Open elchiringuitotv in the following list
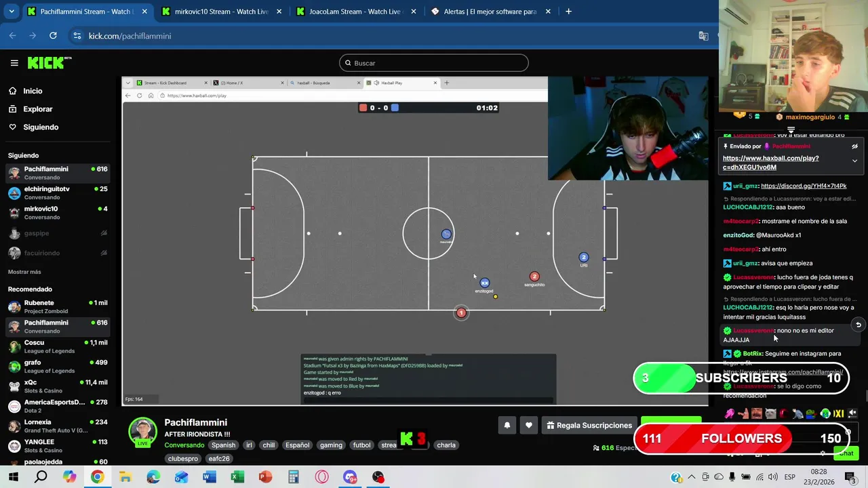This screenshot has height=488, width=868. [58, 192]
